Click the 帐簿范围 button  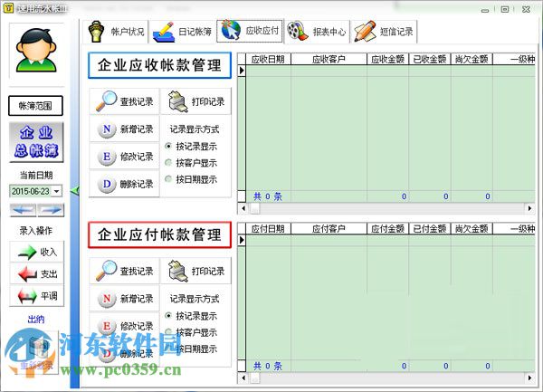35,106
